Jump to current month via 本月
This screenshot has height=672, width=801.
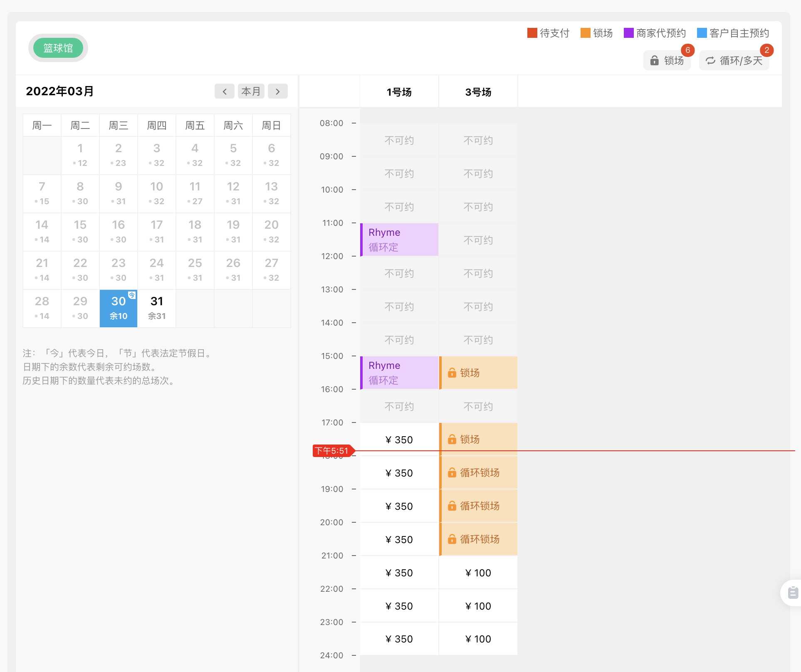point(251,91)
